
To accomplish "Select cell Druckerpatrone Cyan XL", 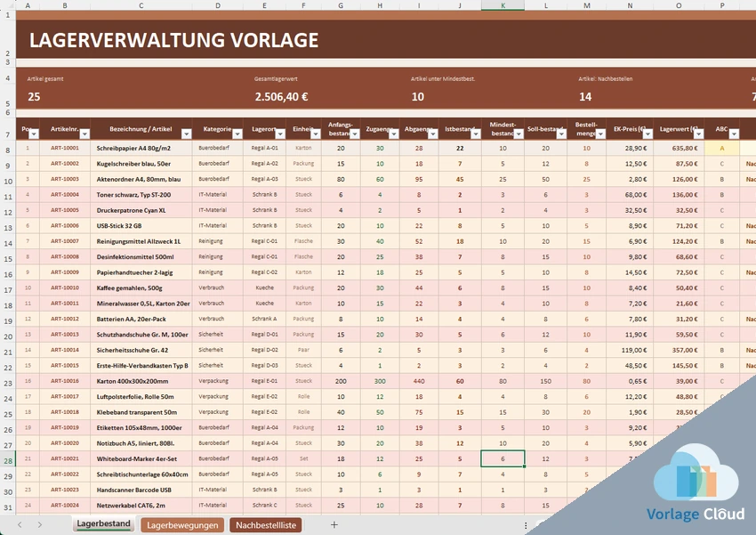I will (141, 210).
